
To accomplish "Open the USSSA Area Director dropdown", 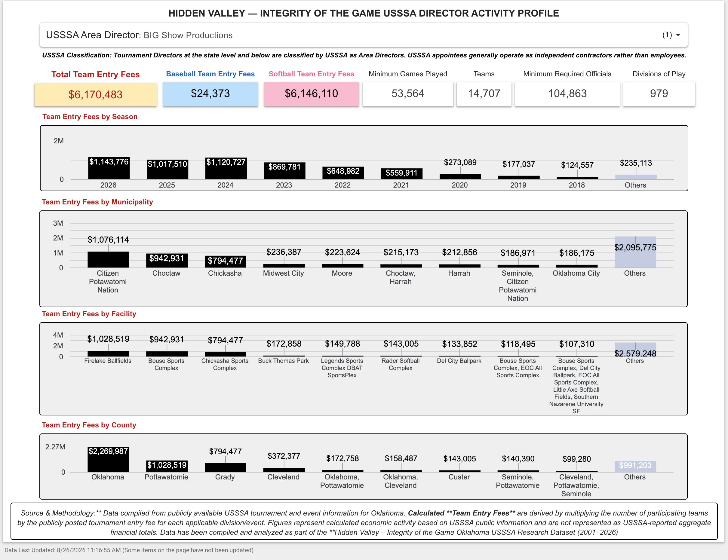I will click(x=364, y=35).
